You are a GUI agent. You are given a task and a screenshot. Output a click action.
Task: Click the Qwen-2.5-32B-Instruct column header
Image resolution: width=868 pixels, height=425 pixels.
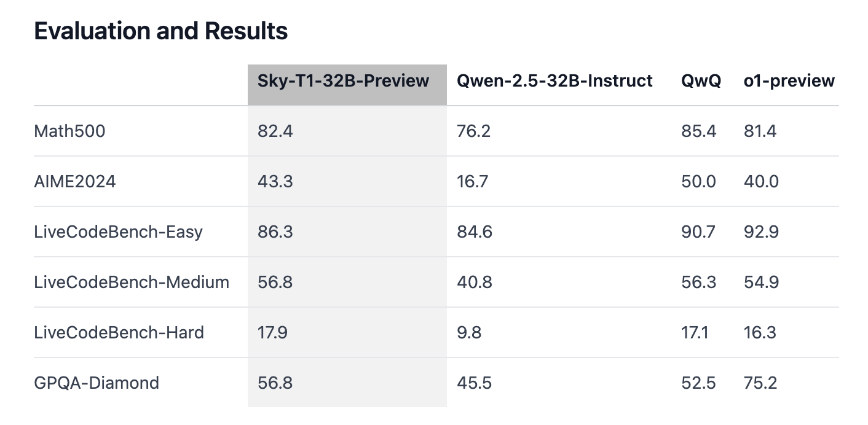[x=554, y=81]
